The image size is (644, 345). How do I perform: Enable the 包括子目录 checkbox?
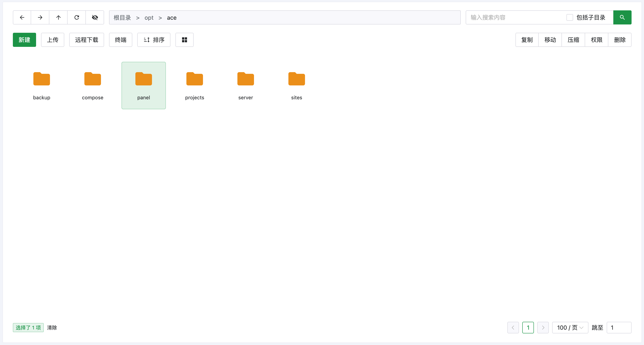570,17
